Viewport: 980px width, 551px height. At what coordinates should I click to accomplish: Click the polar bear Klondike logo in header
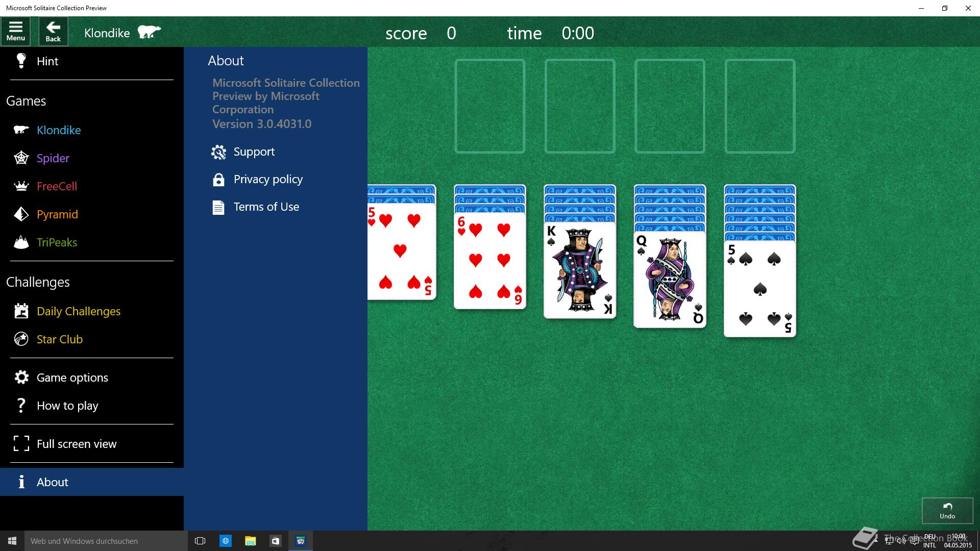click(x=149, y=33)
